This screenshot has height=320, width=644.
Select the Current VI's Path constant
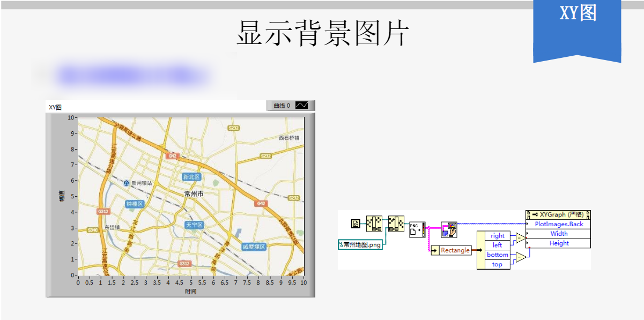click(355, 224)
